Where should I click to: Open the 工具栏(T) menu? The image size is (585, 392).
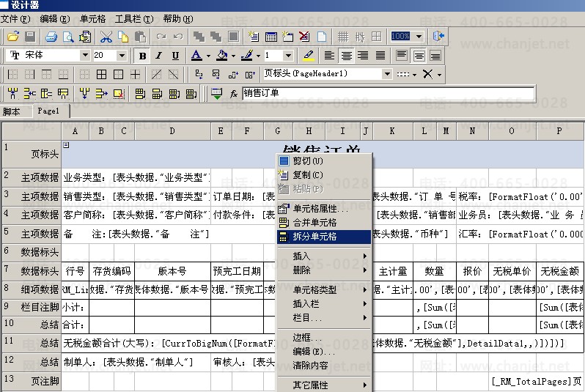coord(134,18)
